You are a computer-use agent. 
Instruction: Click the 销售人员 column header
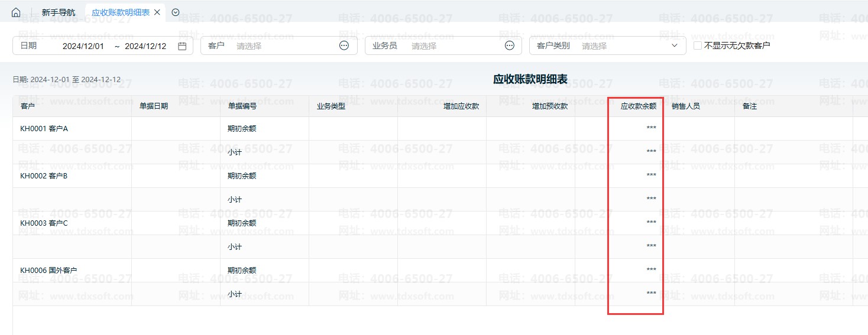(x=686, y=106)
